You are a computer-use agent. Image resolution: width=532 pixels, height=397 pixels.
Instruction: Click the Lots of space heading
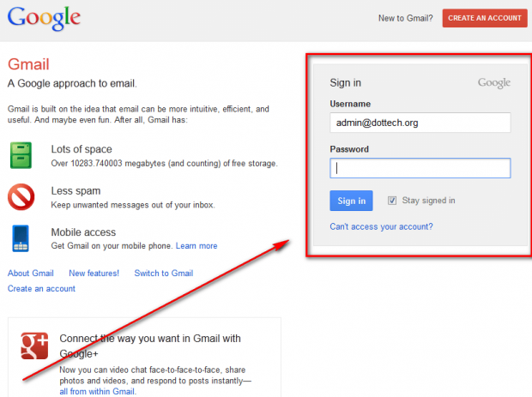(x=82, y=149)
